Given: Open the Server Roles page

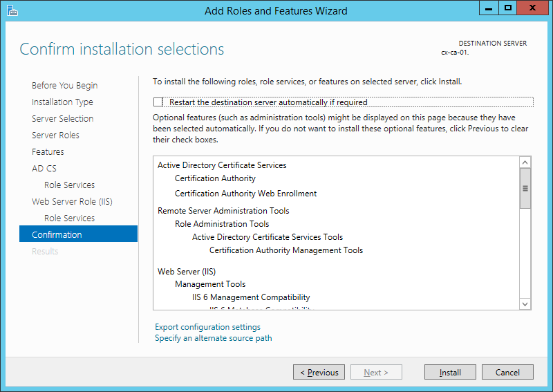Looking at the screenshot, I should 55,136.
